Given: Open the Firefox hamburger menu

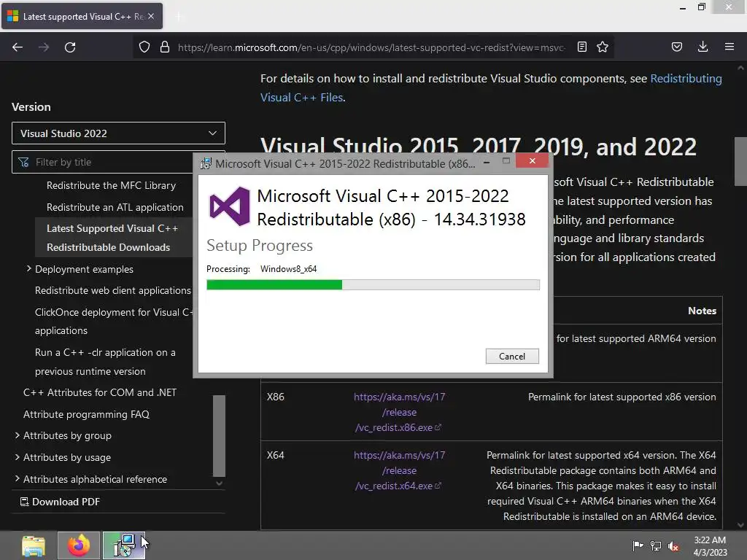Looking at the screenshot, I should [x=729, y=47].
